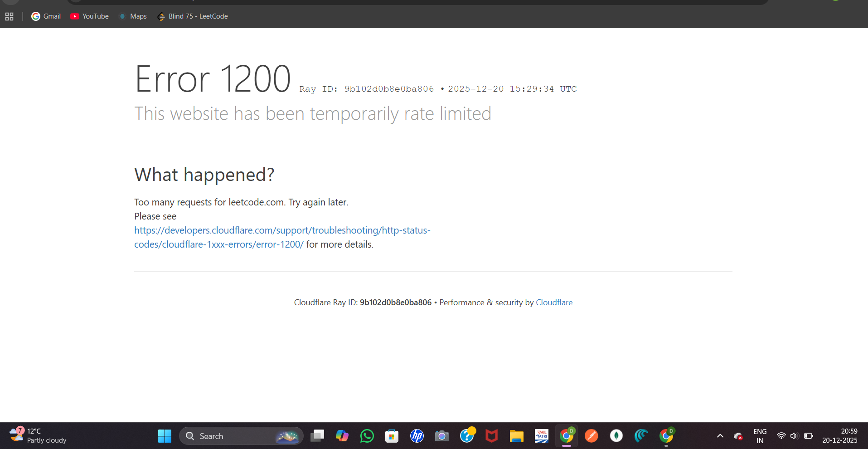Open the McAfee security app
Image resolution: width=868 pixels, height=449 pixels.
491,436
